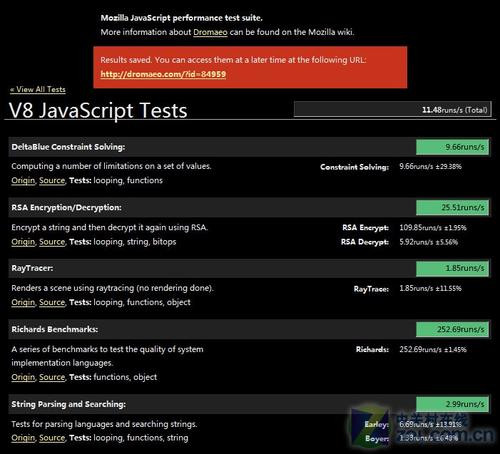This screenshot has height=454, width=500.
Task: Click the green 25.51runs/s result bar
Action: (452, 208)
